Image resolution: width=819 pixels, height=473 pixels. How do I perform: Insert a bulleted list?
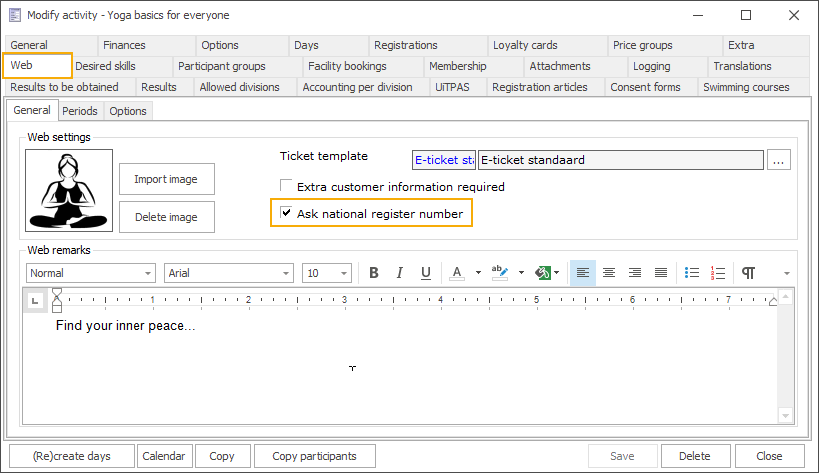tap(692, 273)
